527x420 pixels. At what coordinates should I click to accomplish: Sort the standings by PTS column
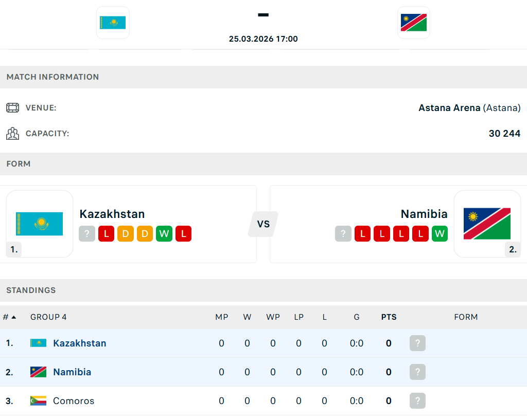click(x=389, y=317)
